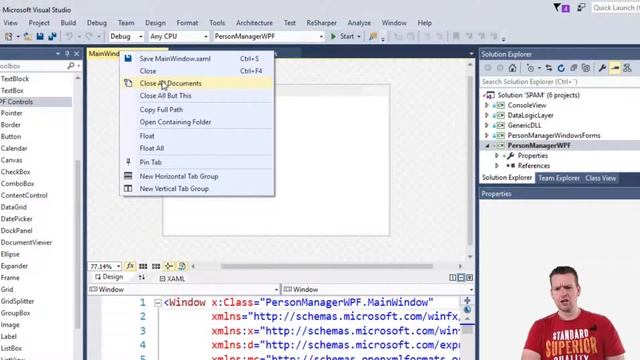Switch to the XAML pane tab
640x360 pixels.
pyautogui.click(x=172, y=278)
